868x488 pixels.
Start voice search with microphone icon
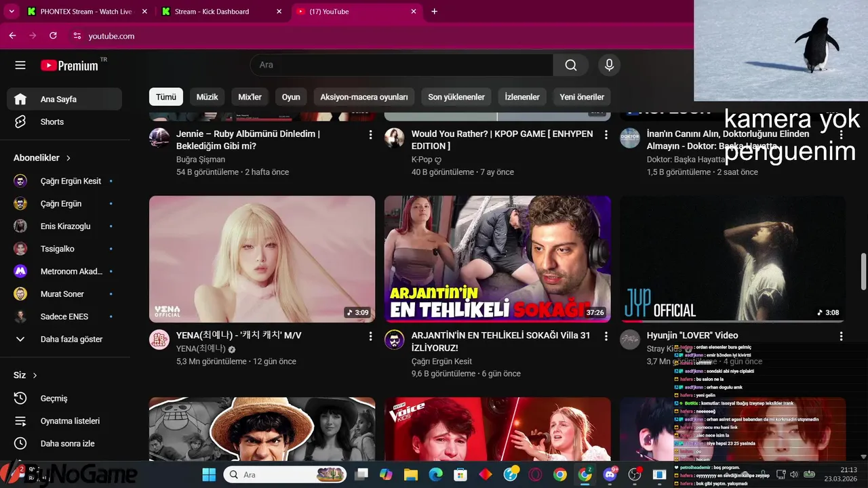609,65
